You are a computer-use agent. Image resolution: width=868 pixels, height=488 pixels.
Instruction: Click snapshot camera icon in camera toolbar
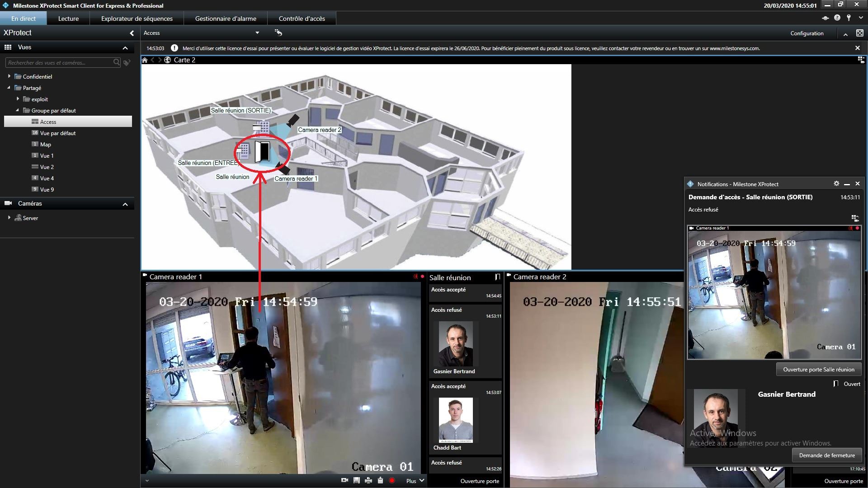[x=344, y=480]
